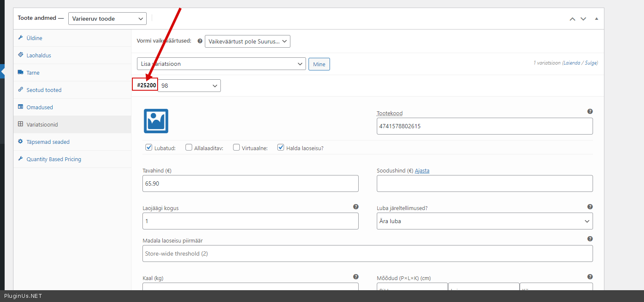Click help icon for Luba järeltellimused
The image size is (644, 302).
(x=590, y=207)
